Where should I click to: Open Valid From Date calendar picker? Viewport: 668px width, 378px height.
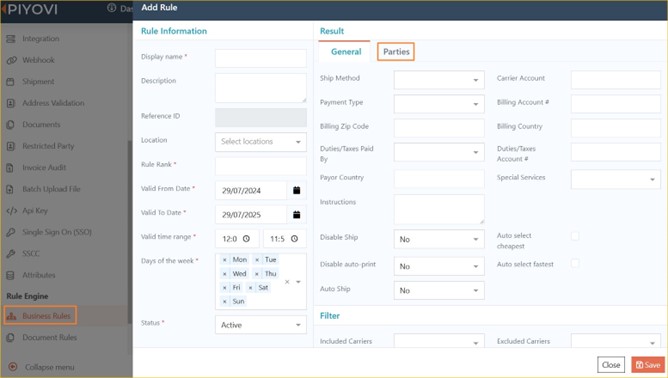(x=297, y=190)
